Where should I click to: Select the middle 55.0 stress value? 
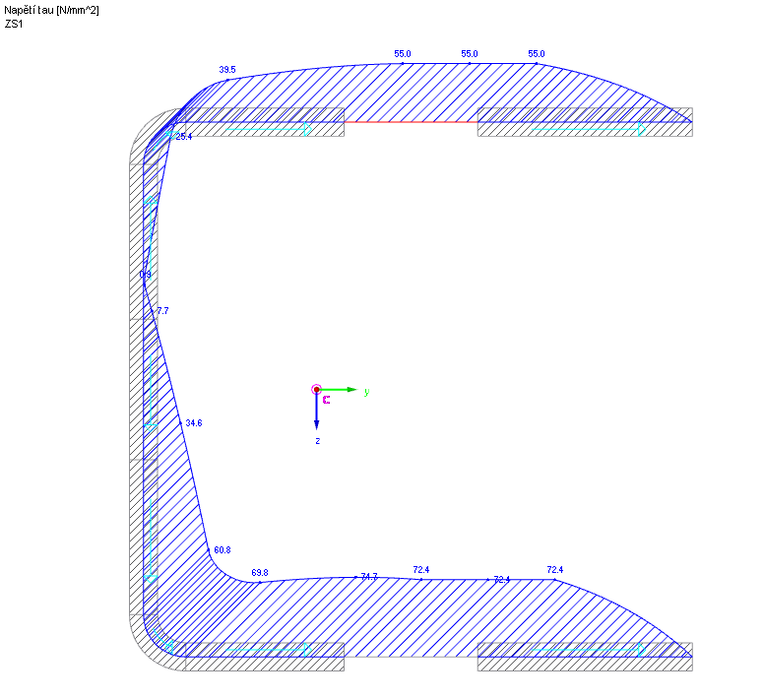coord(470,54)
